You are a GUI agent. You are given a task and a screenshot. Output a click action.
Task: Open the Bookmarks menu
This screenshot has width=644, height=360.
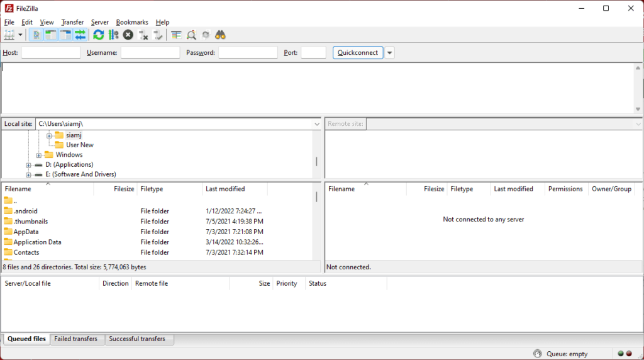(132, 22)
